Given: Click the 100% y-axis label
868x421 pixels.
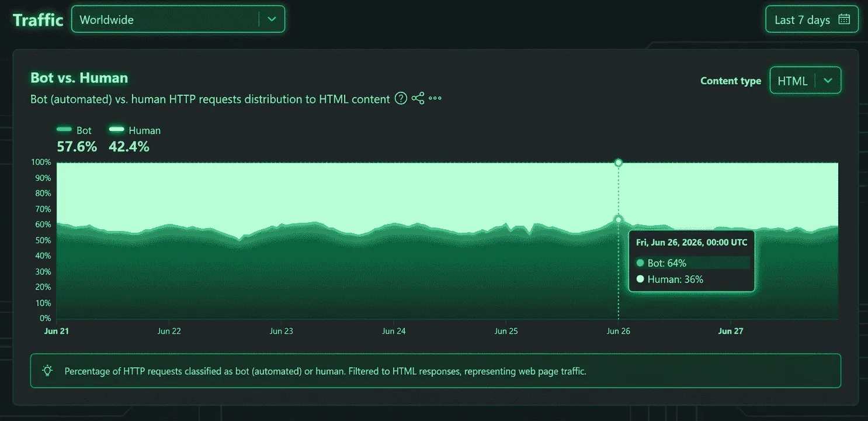Looking at the screenshot, I should click(x=41, y=162).
